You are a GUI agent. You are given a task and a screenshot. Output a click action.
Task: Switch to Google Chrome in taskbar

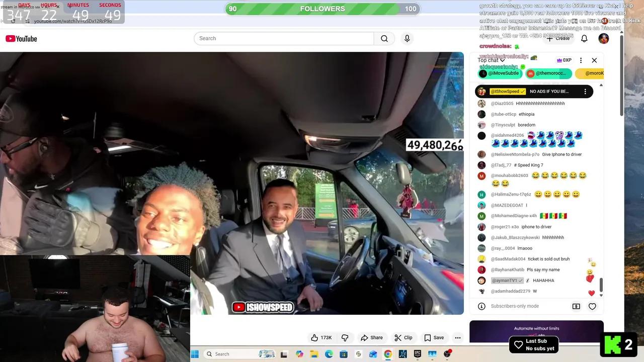[x=388, y=354]
